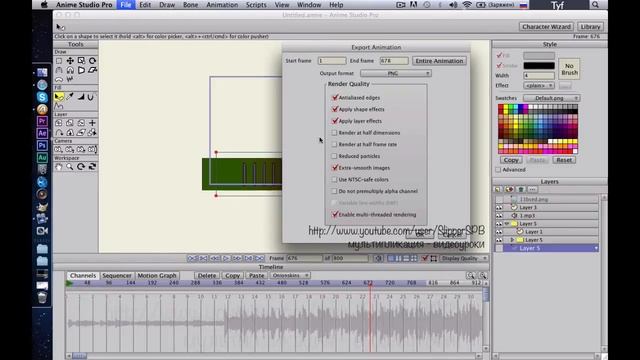The height and width of the screenshot is (360, 640).
Task: Switch to the Motion Graph tab
Action: (157, 276)
